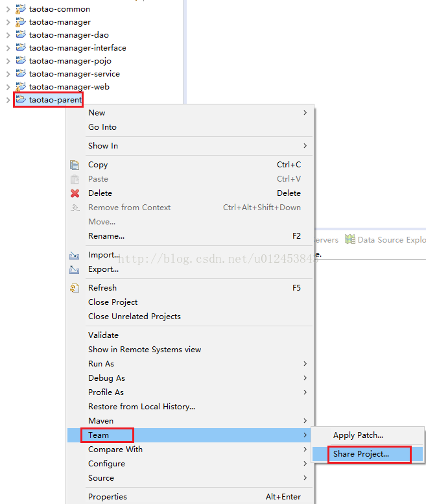Open the New submenu arrow

point(305,112)
